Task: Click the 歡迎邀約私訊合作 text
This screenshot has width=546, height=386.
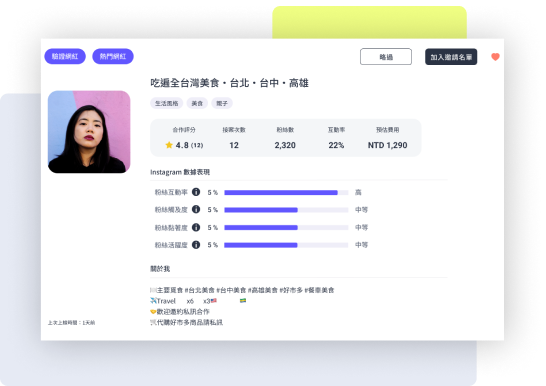Action: pos(183,312)
